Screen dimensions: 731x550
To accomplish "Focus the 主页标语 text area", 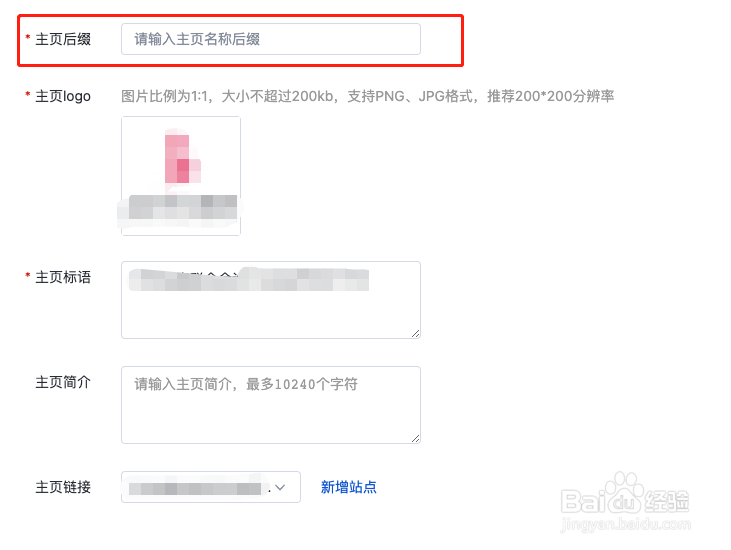I will tap(270, 300).
